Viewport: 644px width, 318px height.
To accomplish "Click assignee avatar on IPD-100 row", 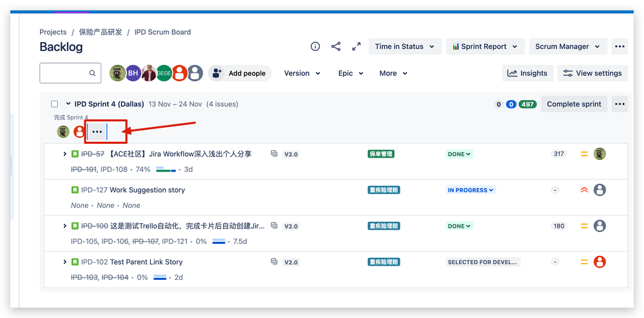I will pyautogui.click(x=600, y=226).
